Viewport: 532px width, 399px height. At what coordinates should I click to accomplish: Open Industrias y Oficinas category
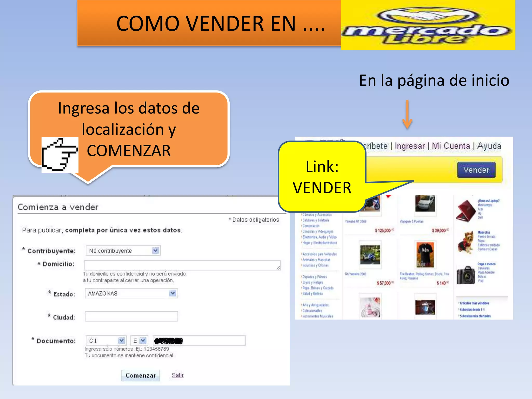coord(315,265)
